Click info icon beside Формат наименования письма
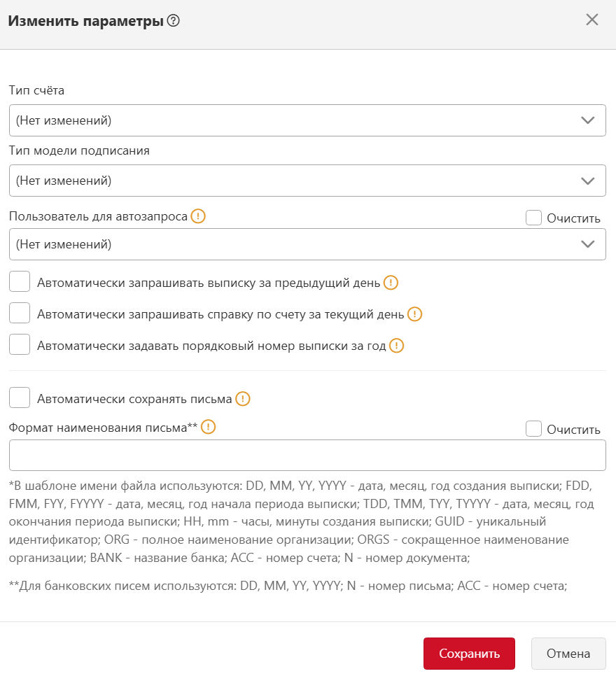 208,426
